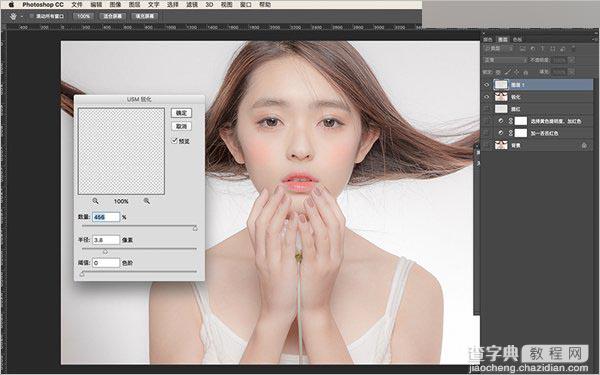
Task: Open the 窗口 (Window) menu
Action: [246, 5]
